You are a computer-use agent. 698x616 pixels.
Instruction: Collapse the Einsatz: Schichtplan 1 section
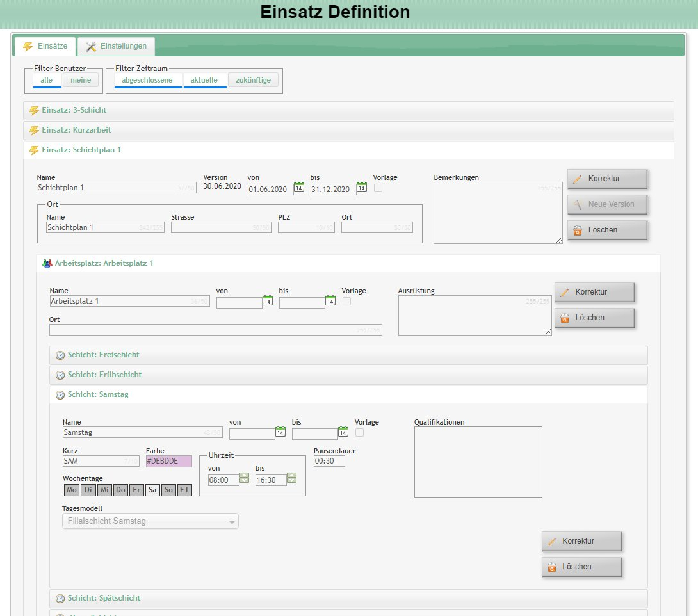(348, 150)
